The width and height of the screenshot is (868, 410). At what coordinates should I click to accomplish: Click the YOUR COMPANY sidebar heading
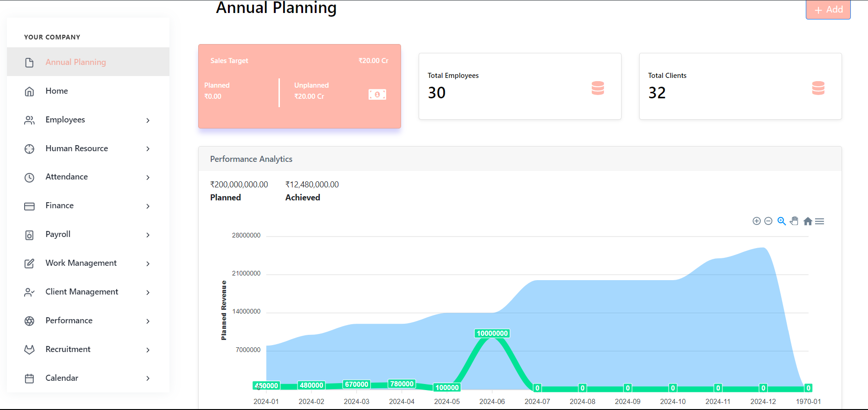click(52, 37)
